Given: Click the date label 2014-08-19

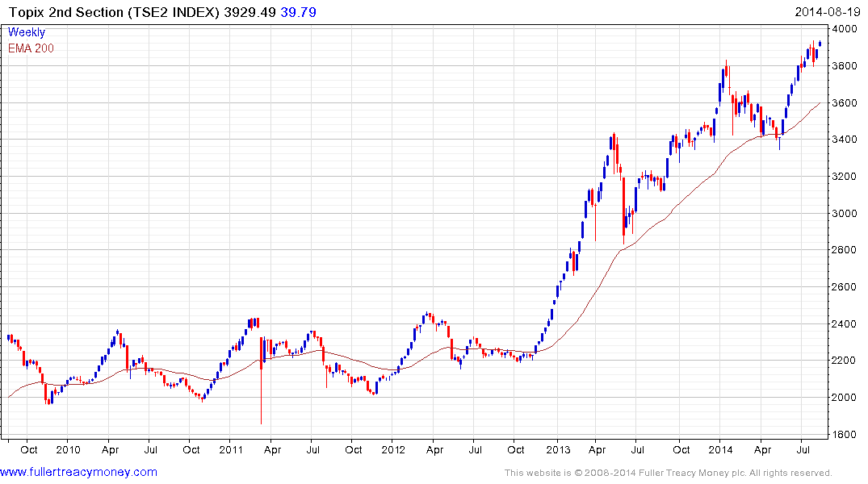Looking at the screenshot, I should coord(828,12).
